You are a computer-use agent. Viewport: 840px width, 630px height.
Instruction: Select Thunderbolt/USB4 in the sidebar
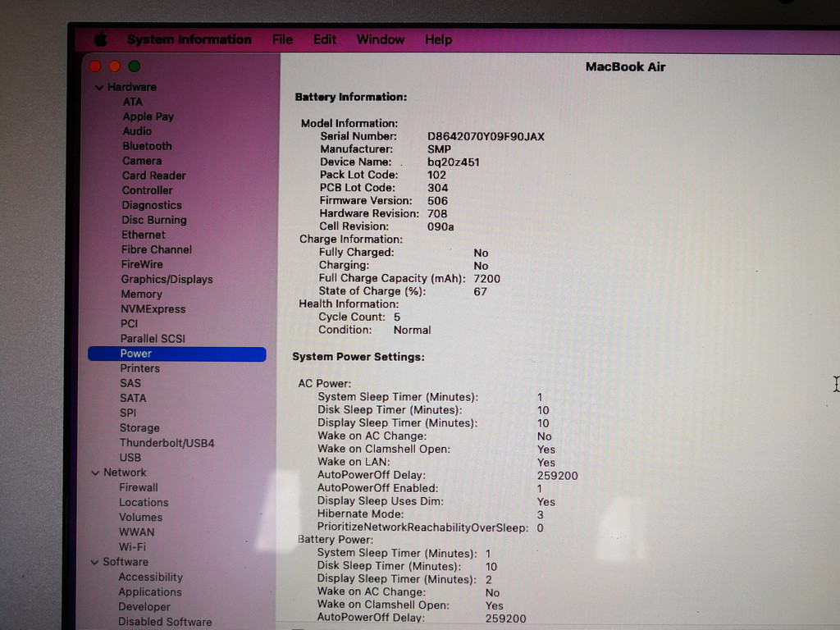click(x=167, y=443)
